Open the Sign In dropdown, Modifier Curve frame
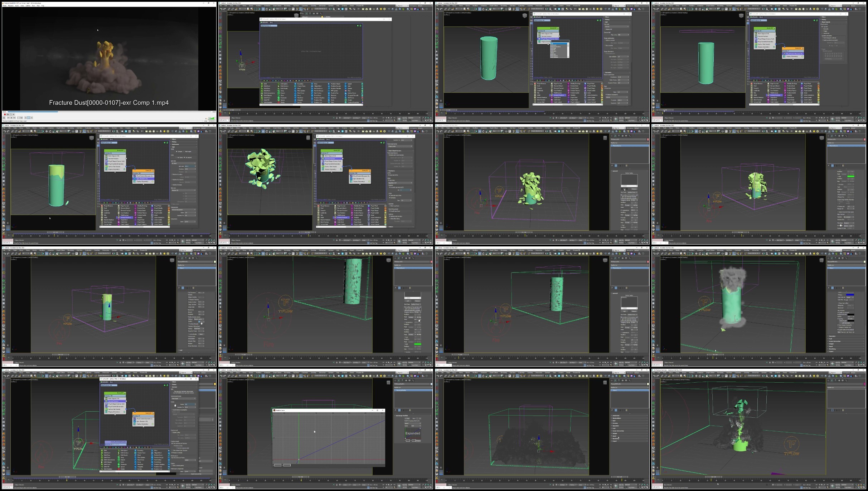The image size is (868, 491). coord(403,373)
